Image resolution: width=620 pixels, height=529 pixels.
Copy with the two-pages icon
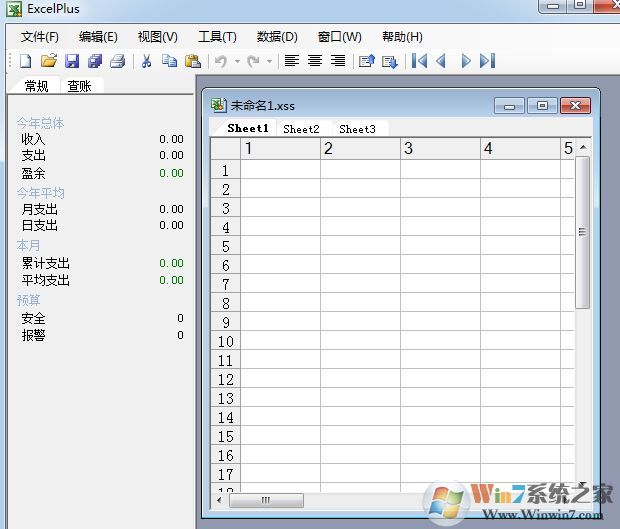click(169, 61)
